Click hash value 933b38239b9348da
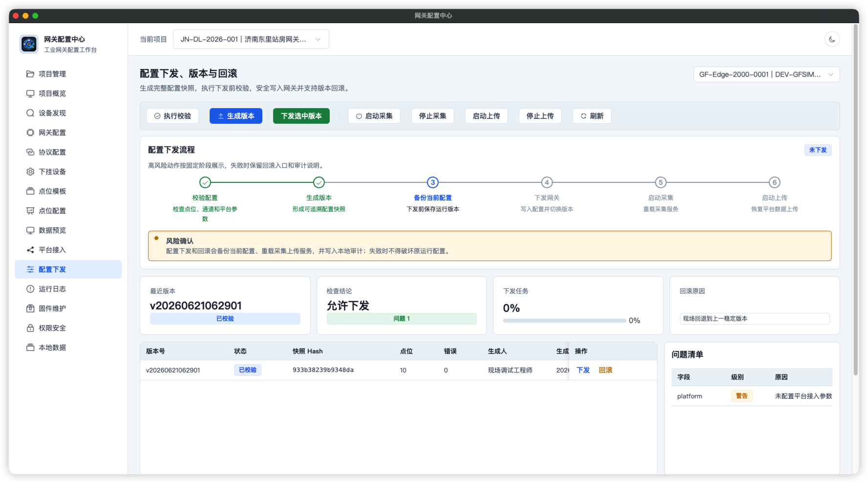868x483 pixels. click(323, 370)
